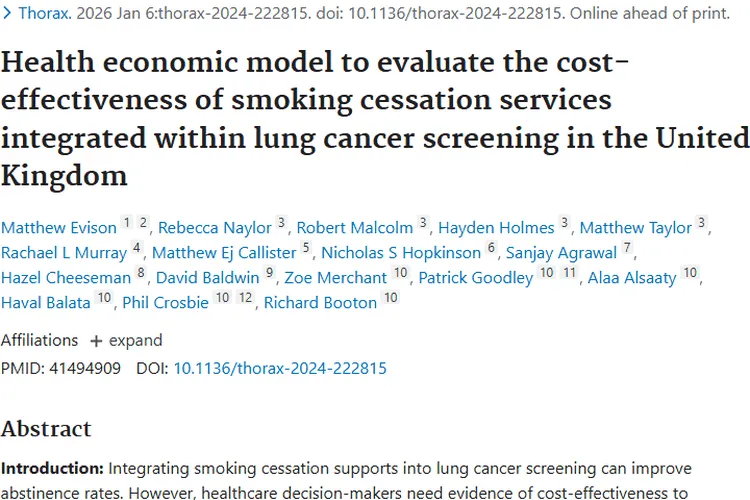
Task: Click author Sanjay Agrawal
Action: 562,252
